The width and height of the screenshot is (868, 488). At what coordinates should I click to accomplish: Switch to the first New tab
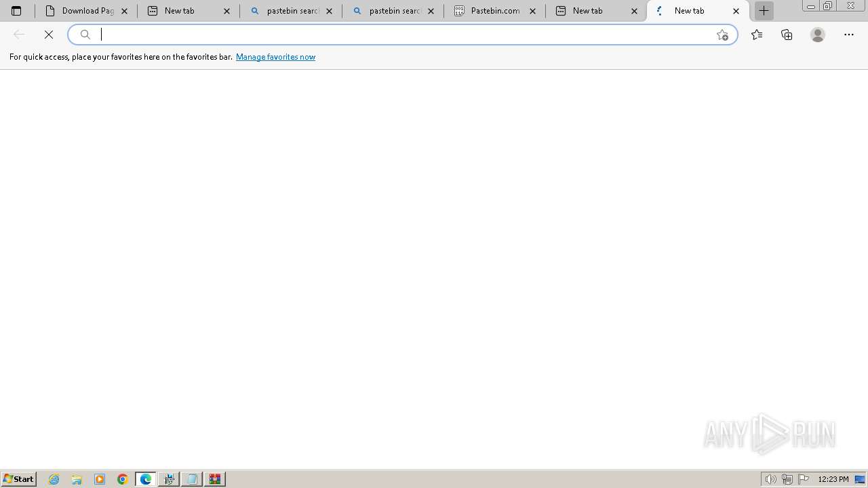point(188,11)
